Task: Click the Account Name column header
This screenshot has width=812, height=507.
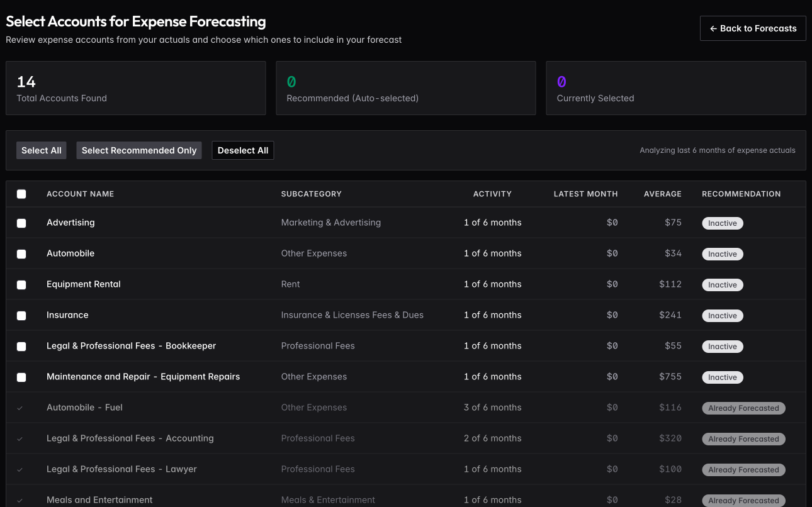Action: pyautogui.click(x=80, y=194)
